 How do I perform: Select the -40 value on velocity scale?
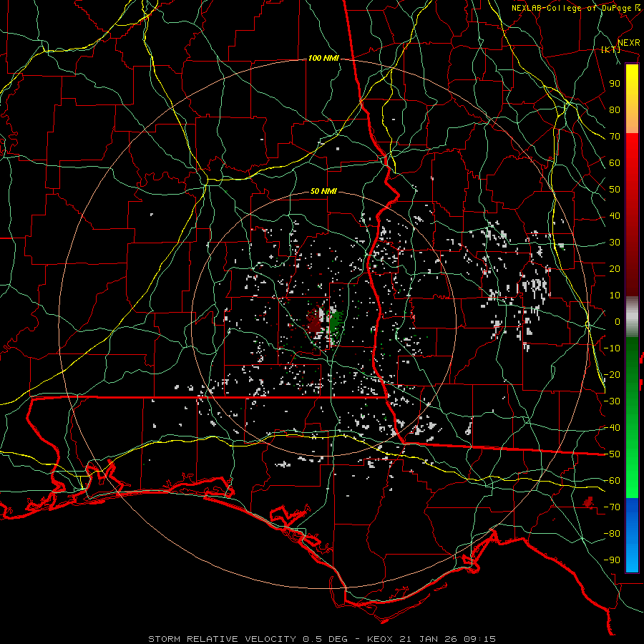click(x=612, y=428)
